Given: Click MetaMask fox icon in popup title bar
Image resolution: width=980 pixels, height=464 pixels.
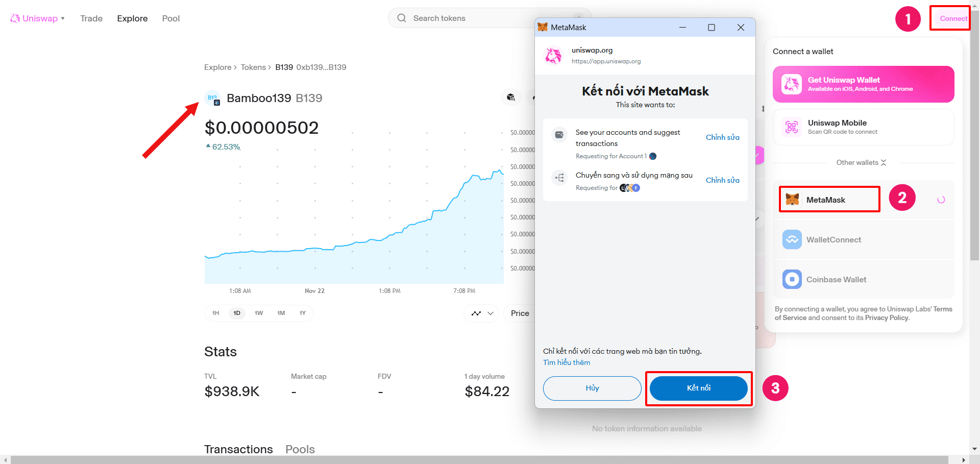Looking at the screenshot, I should [543, 27].
